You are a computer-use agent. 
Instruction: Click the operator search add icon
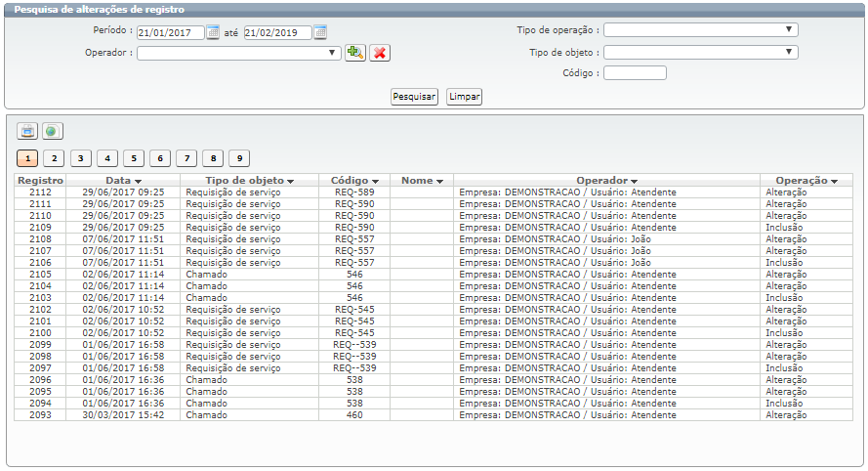click(x=355, y=53)
